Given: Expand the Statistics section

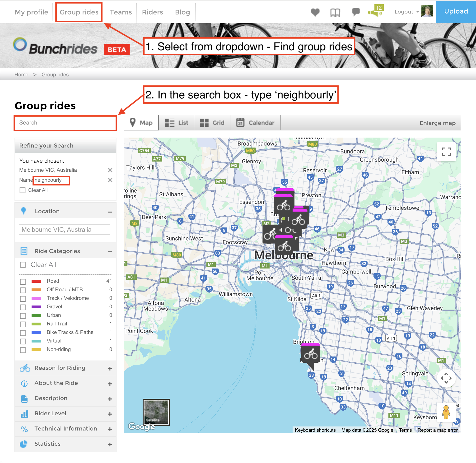Looking at the screenshot, I should pyautogui.click(x=110, y=444).
